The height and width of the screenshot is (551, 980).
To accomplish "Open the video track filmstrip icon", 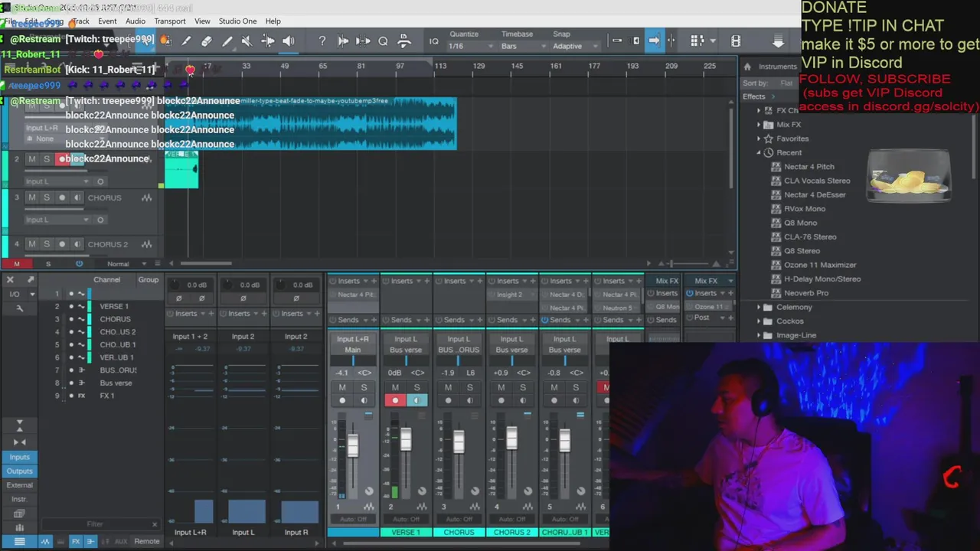I will 736,41.
